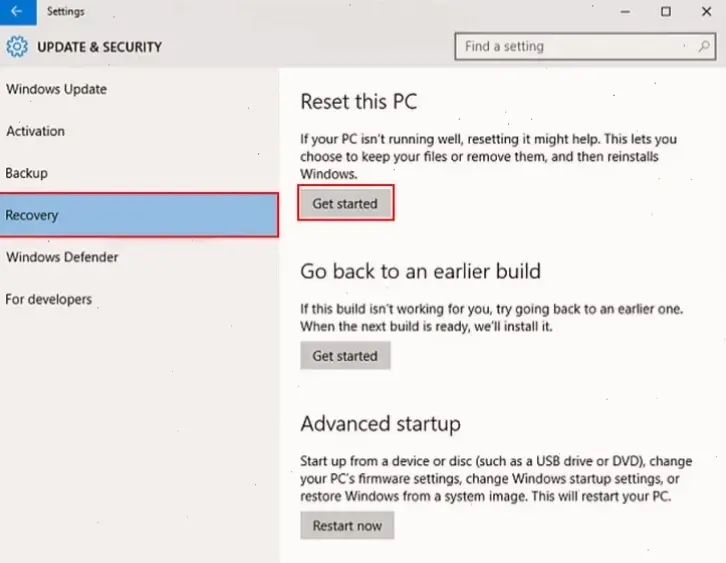The image size is (726, 563).
Task: Click the back arrow in the Settings title bar
Action: coord(17,12)
